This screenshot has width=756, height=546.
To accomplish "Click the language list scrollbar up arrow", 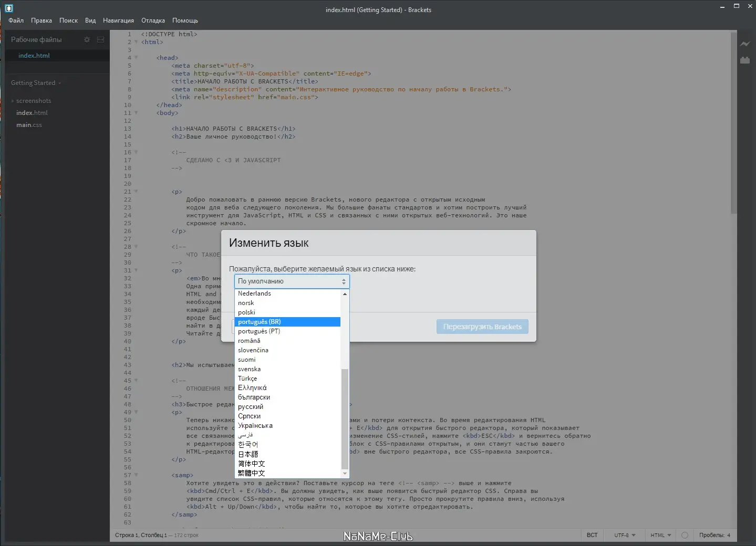I will [x=345, y=293].
